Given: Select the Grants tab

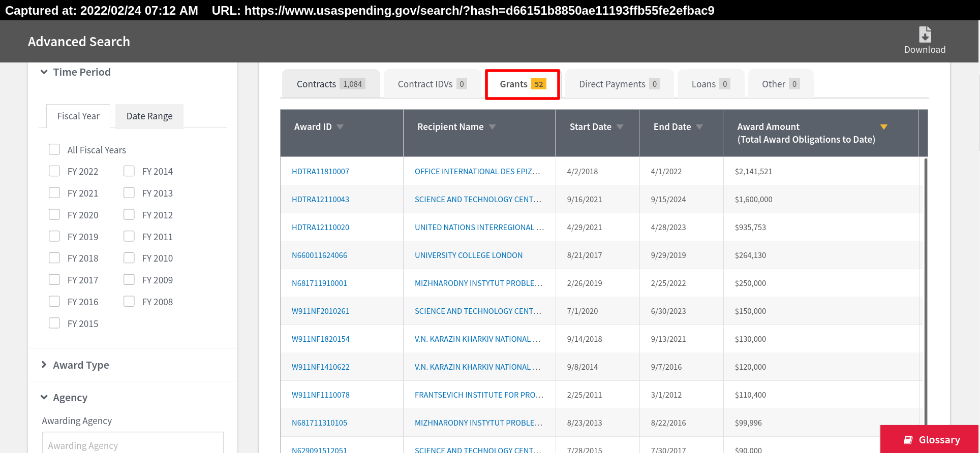Looking at the screenshot, I should [523, 84].
